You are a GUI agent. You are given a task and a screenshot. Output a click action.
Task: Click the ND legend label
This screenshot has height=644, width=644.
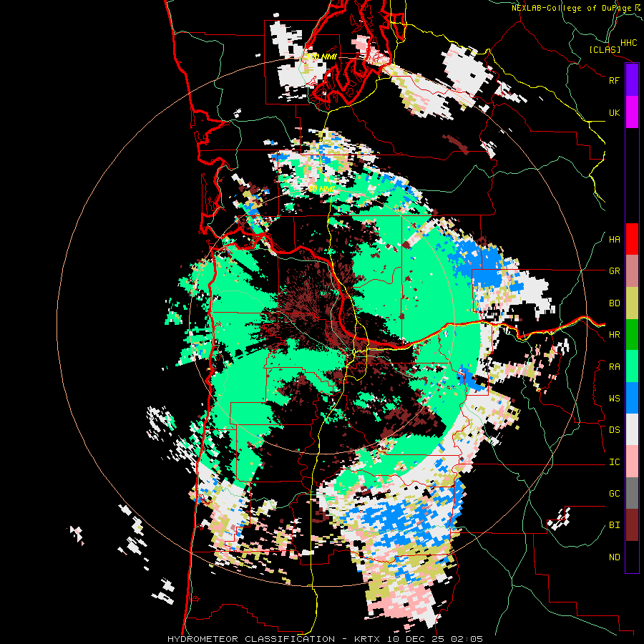click(614, 557)
